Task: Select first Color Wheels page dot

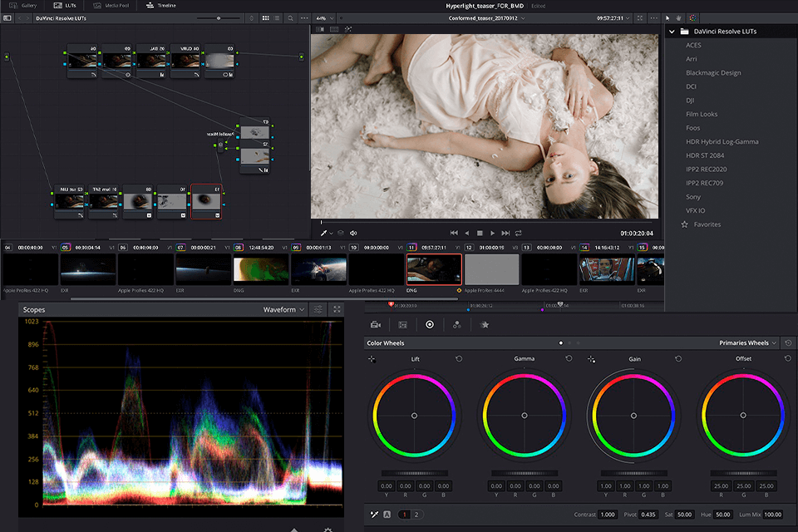Action: tap(561, 343)
